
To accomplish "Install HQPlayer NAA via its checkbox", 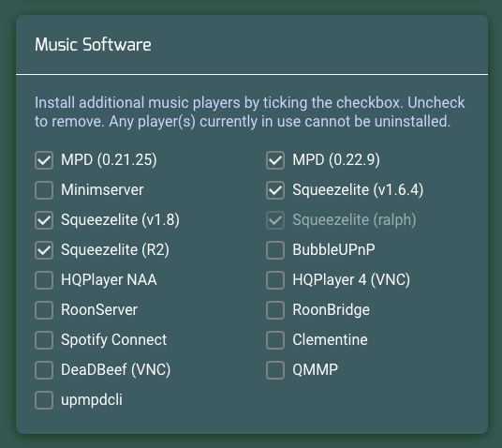I will [44, 279].
